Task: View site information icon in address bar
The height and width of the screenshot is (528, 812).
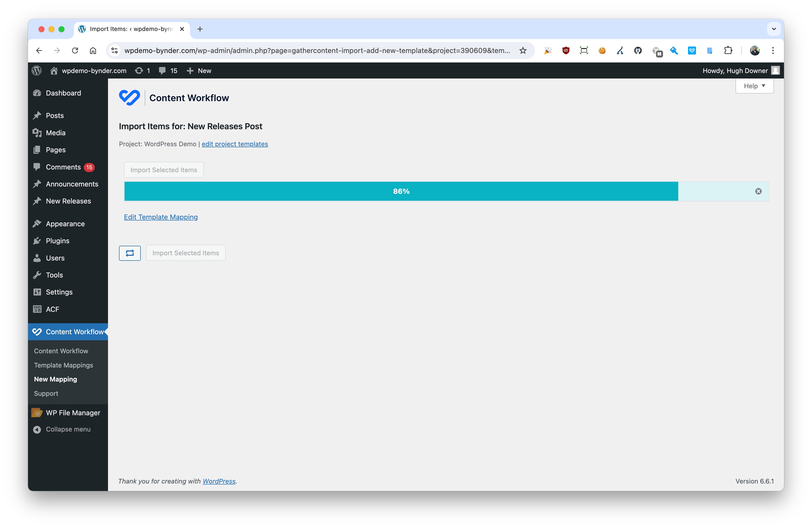Action: click(x=115, y=50)
